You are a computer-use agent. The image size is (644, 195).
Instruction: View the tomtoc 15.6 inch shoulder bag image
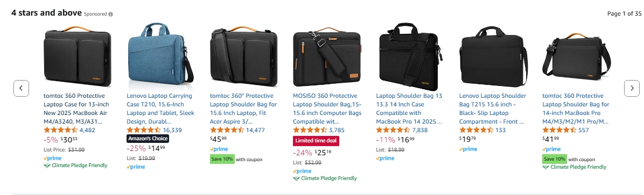(x=243, y=56)
